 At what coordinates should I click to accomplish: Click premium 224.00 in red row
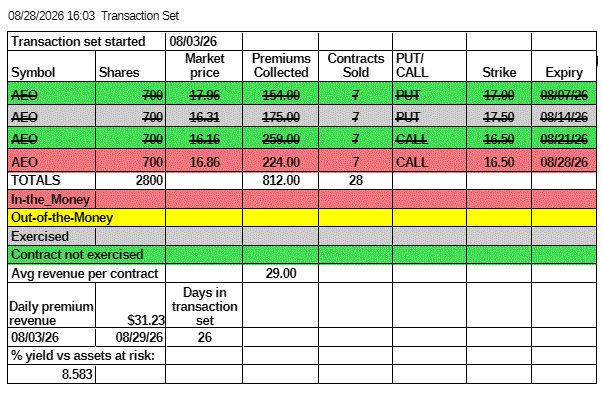click(x=281, y=161)
